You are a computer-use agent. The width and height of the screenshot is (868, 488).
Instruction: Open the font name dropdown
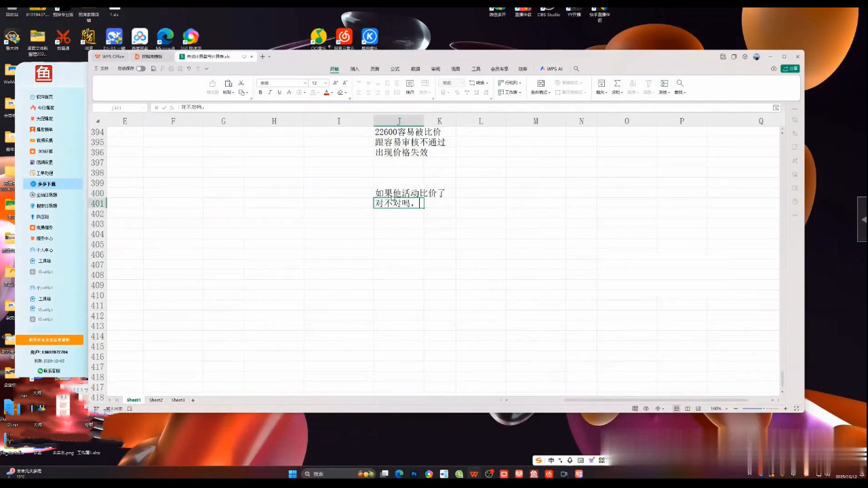pyautogui.click(x=304, y=83)
